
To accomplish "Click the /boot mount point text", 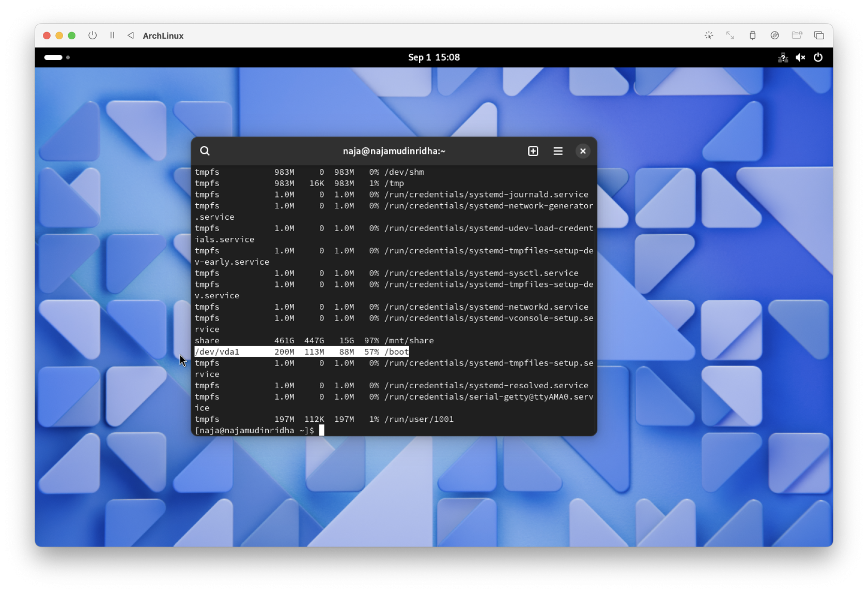I will click(397, 352).
